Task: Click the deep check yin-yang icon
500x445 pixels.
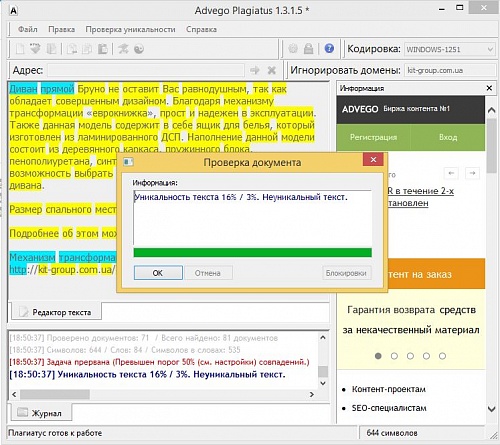Action: click(x=139, y=49)
